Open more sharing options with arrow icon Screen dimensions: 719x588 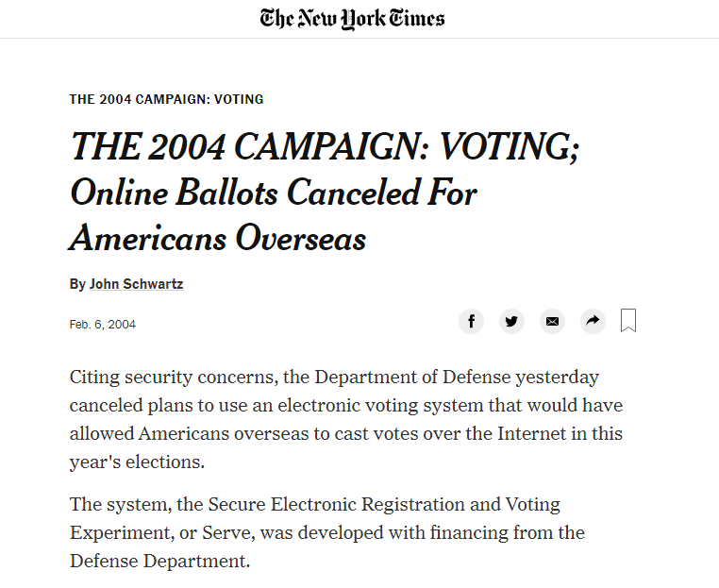(x=593, y=321)
